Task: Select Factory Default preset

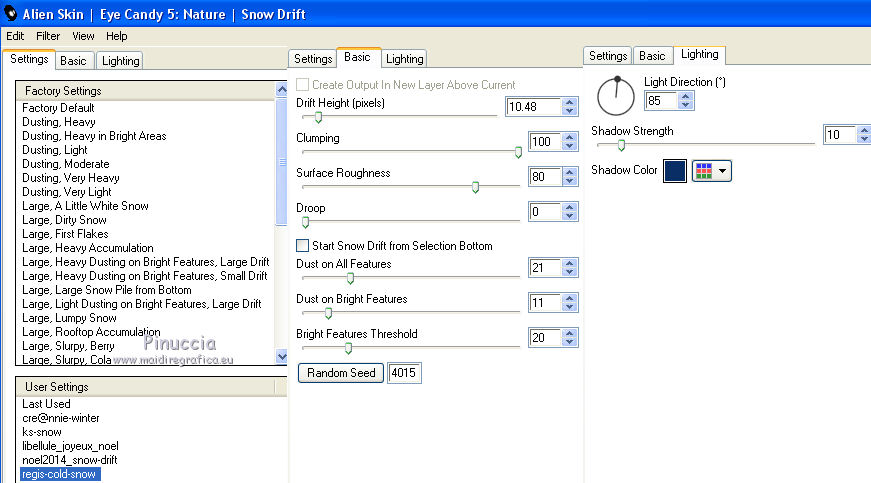Action: (58, 108)
